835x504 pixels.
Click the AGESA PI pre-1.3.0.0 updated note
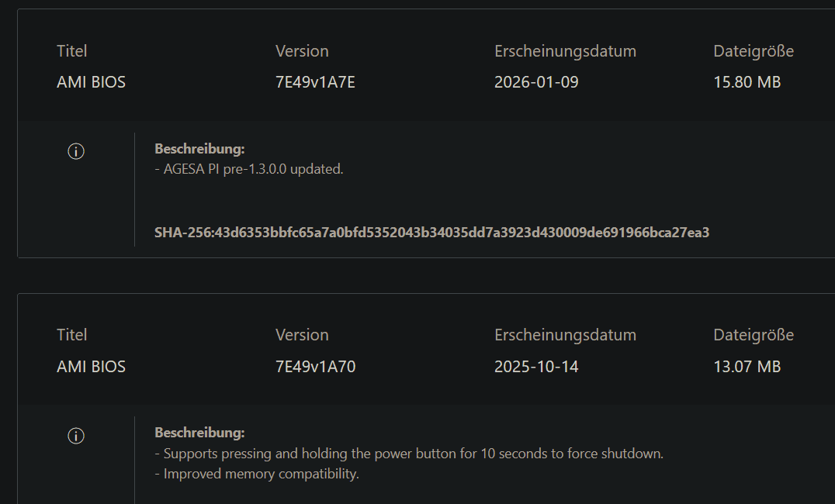coord(249,169)
